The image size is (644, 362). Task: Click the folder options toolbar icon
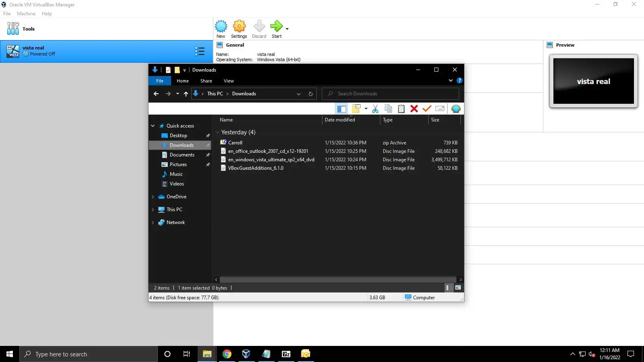(356, 109)
